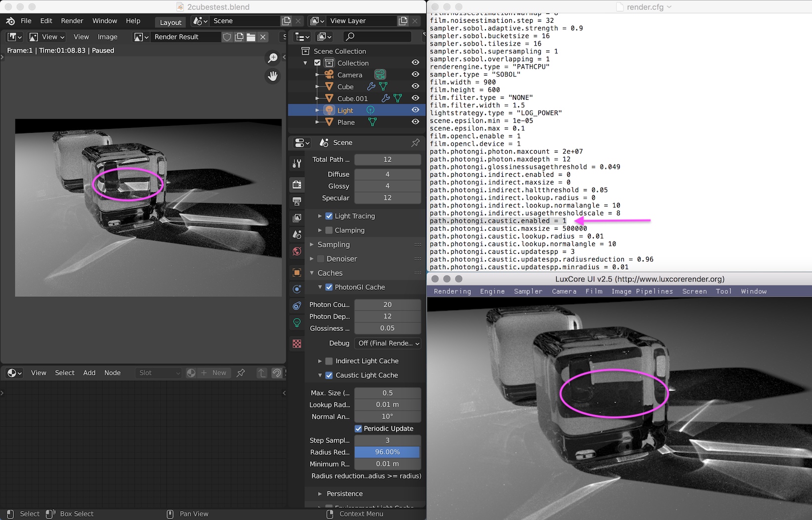Open the Tool properties wrench tab
Screen dimensions: 812x520
(x=297, y=163)
